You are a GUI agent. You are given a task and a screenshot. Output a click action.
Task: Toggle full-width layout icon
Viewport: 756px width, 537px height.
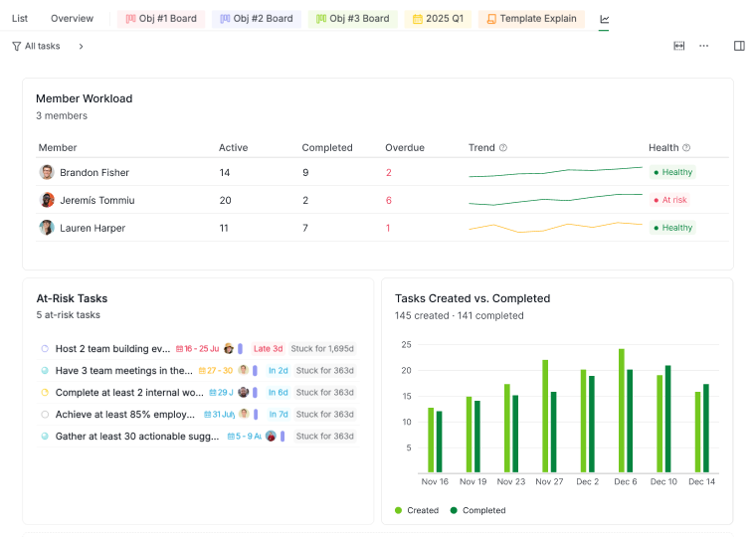point(678,46)
